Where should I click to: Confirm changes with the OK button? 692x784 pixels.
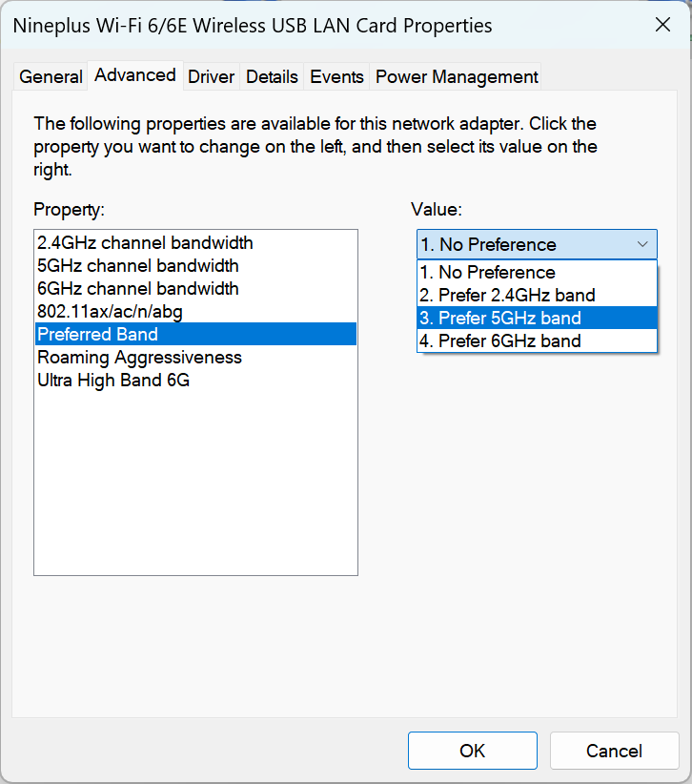472,751
